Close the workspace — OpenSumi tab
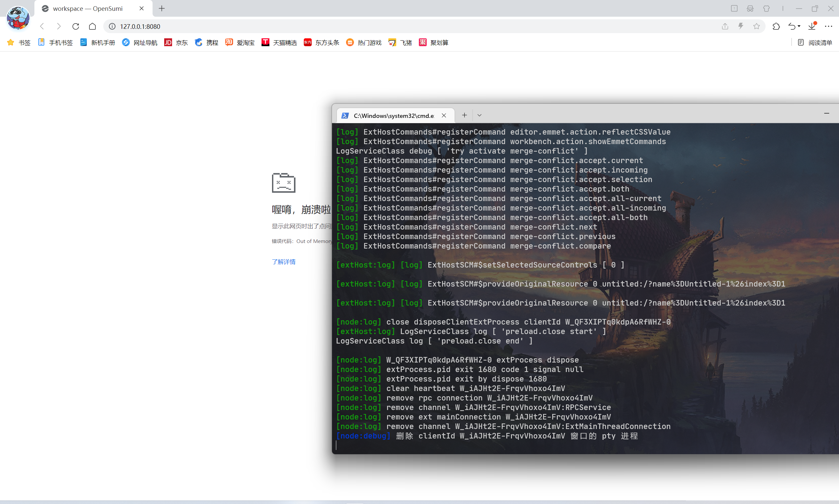839x504 pixels. pyautogui.click(x=142, y=9)
